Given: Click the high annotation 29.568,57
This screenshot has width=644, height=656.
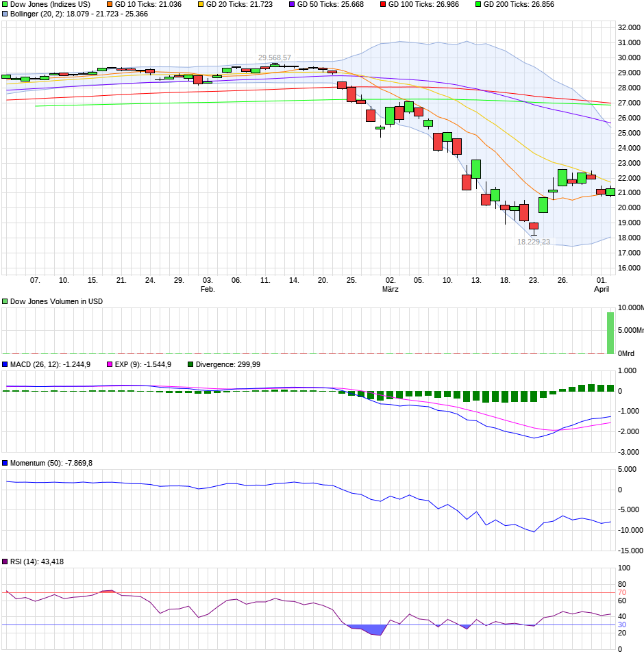Looking at the screenshot, I should pyautogui.click(x=275, y=58).
